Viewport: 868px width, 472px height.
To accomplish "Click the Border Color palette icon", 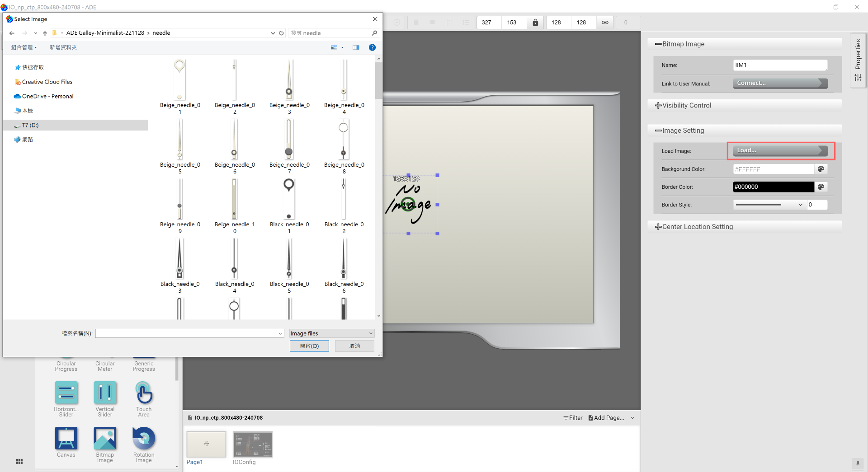I will tap(821, 187).
